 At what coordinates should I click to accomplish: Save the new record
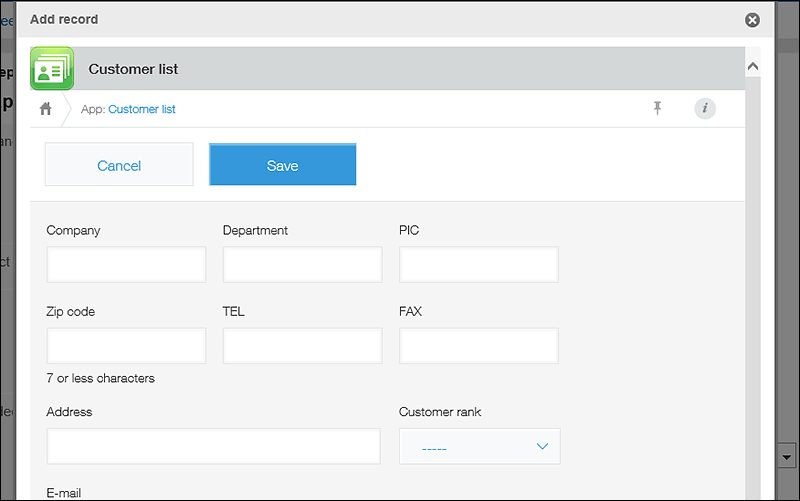pos(283,164)
